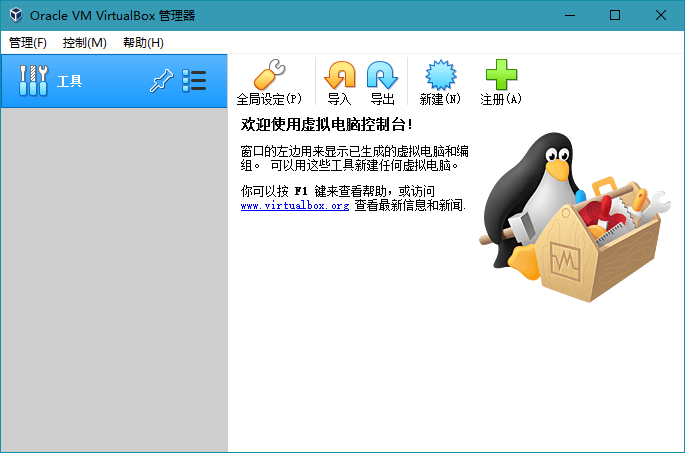Screen dimensions: 685x453
Task: Open the 管理(F) menu
Action: [28, 43]
